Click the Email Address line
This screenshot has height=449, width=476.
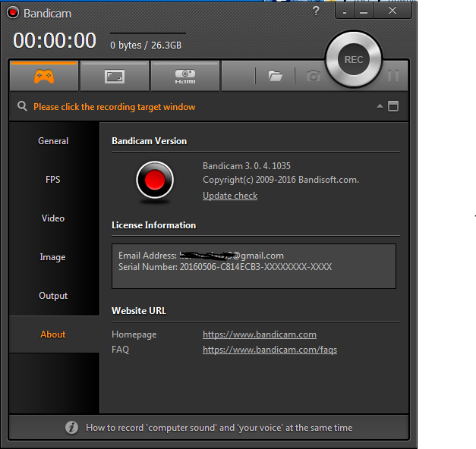coord(201,256)
